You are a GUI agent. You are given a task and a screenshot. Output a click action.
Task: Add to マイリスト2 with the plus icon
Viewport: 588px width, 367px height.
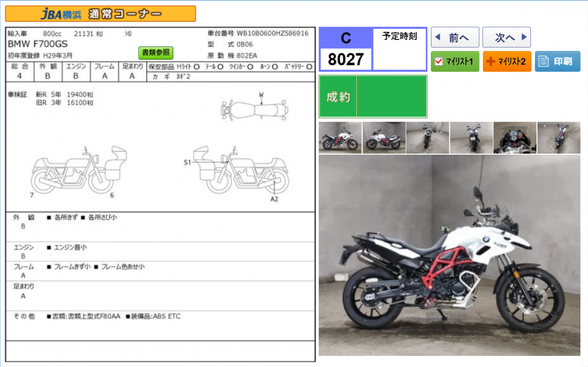[490, 61]
